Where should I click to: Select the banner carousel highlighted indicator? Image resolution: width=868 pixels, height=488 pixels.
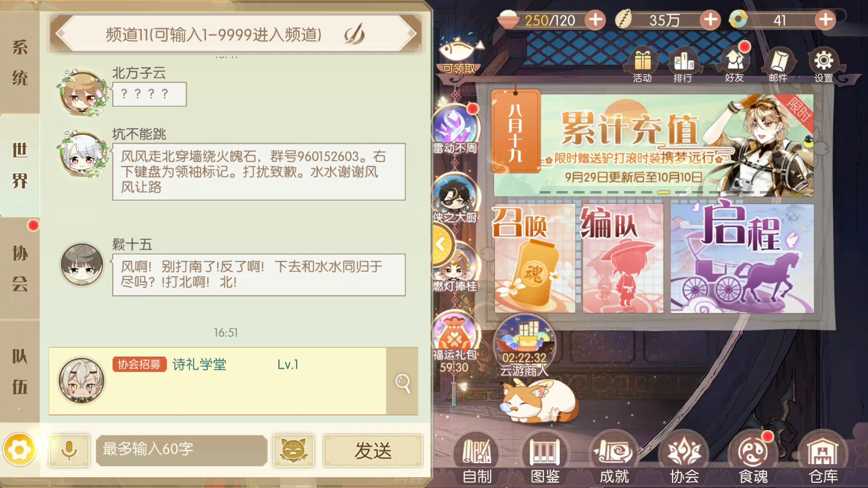[x=663, y=192]
